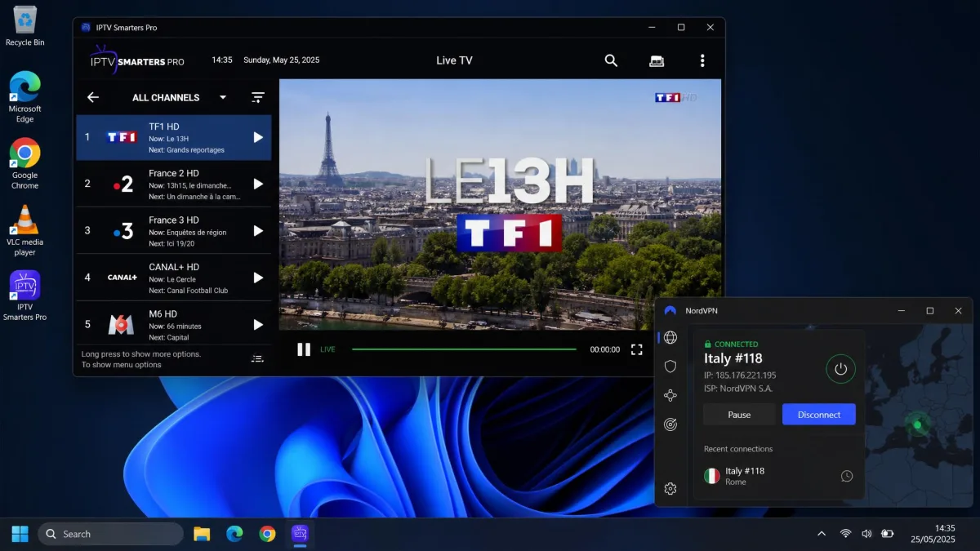The height and width of the screenshot is (551, 980).
Task: Select 'Now: 66 minutes' text
Action: pos(176,327)
